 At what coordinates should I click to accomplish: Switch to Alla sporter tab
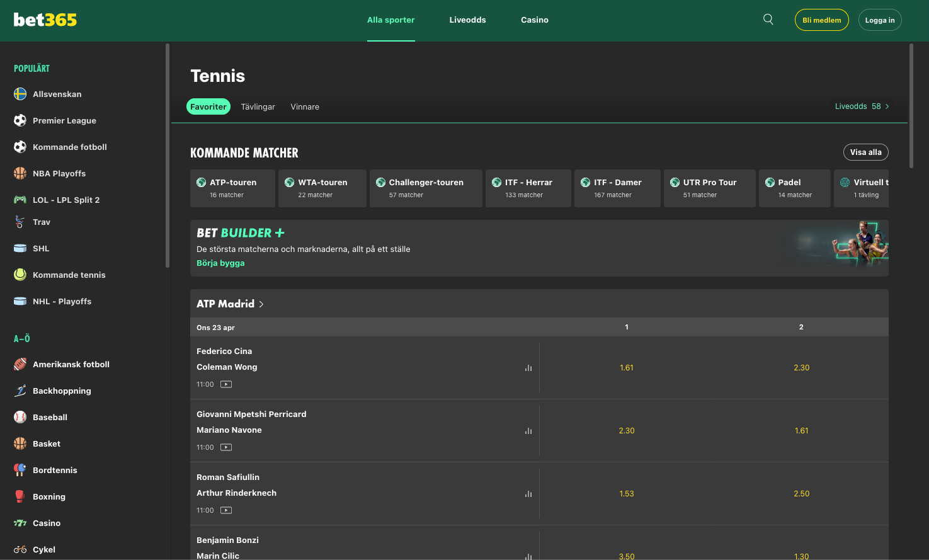391,20
